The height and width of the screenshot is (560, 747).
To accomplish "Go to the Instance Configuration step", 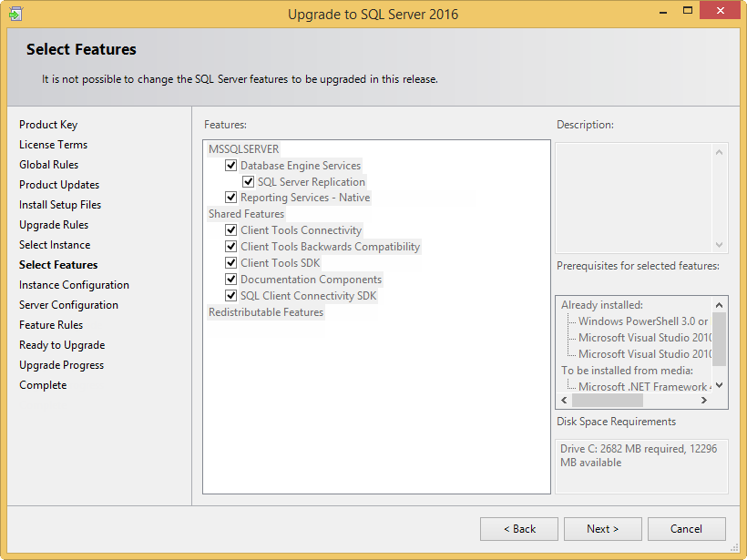I will pos(75,285).
